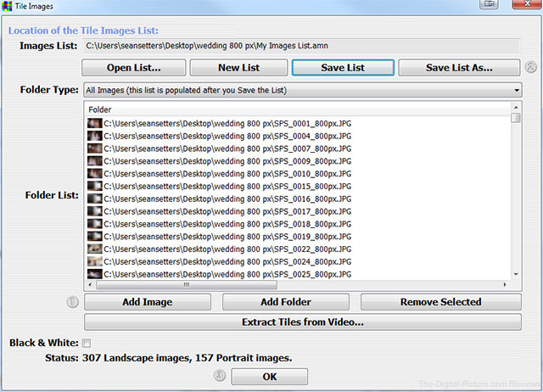Image resolution: width=543 pixels, height=392 pixels.
Task: Close the Tile Images window
Action: coord(527,4)
